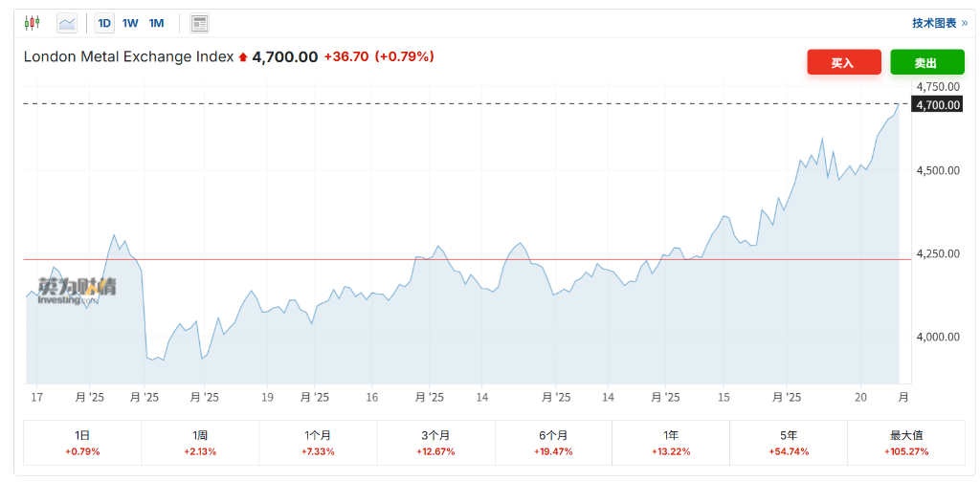Click the Investing.com watermark logo
Screen dimensions: 980x503
click(x=77, y=291)
